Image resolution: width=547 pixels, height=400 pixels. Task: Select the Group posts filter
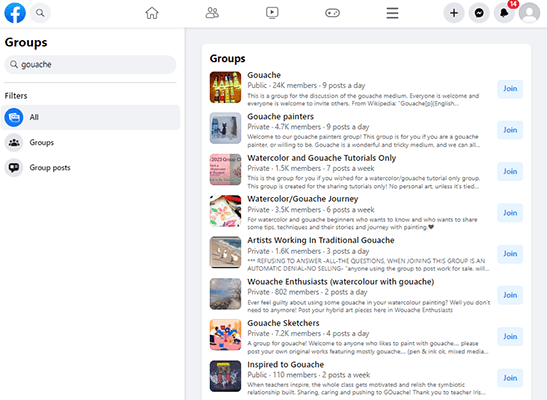click(91, 168)
